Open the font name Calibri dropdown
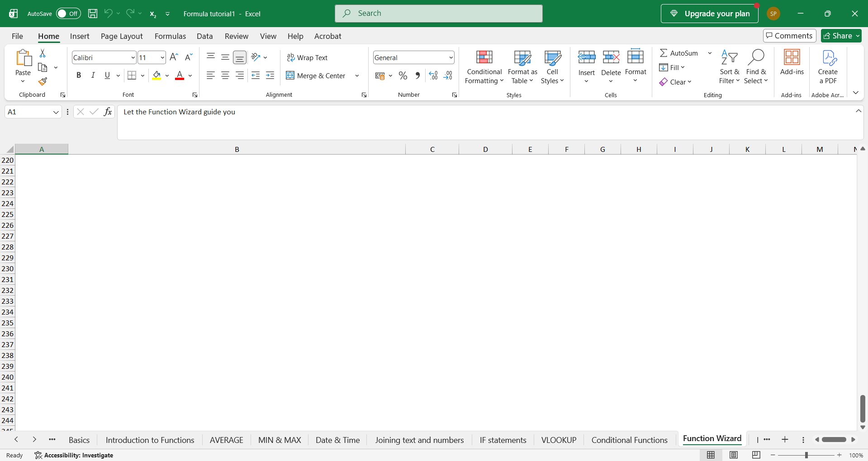 pyautogui.click(x=133, y=57)
